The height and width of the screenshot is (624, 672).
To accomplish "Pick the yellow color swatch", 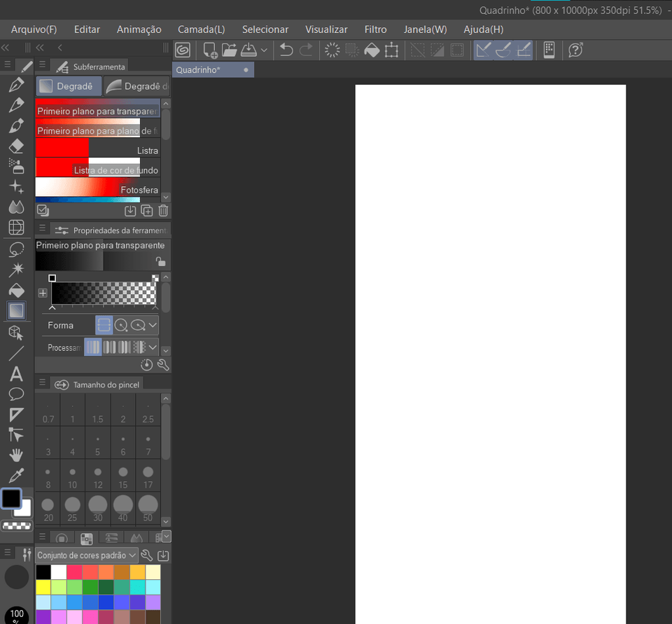I will [x=43, y=587].
